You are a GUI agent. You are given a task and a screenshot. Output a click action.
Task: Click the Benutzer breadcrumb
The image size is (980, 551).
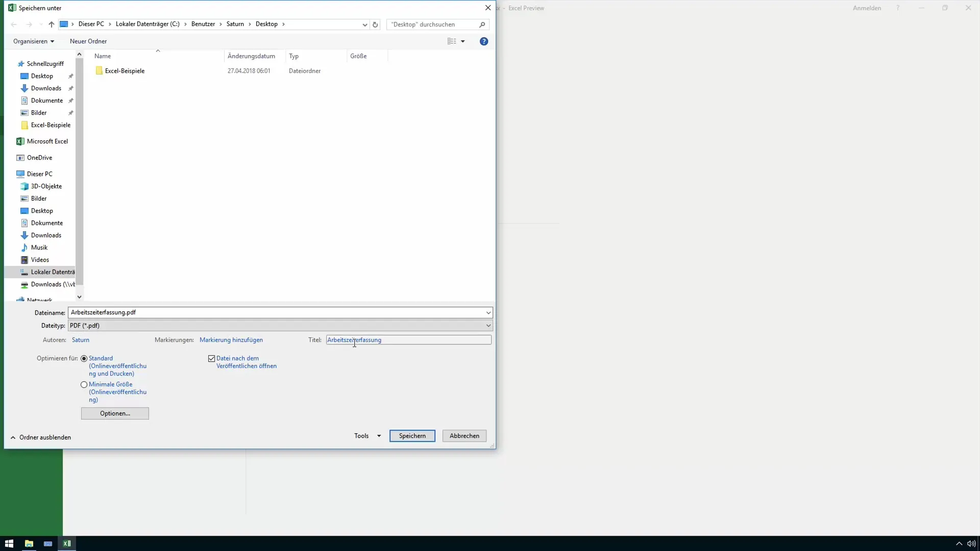(203, 24)
